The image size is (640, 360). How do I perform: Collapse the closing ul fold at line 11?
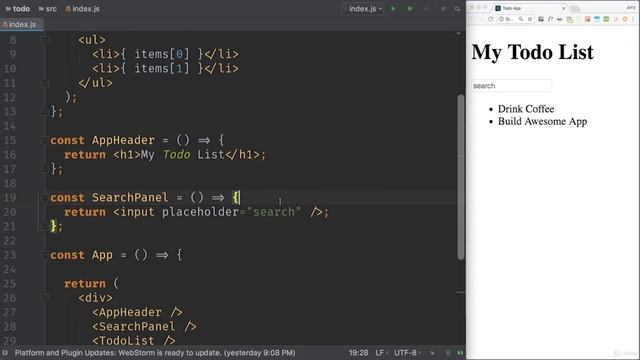45,83
